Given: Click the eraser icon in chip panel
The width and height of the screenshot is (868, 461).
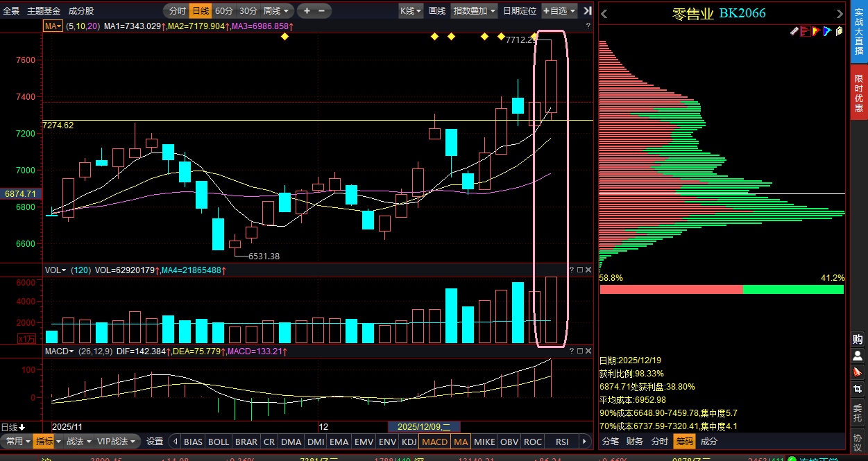Looking at the screenshot, I should (794, 31).
